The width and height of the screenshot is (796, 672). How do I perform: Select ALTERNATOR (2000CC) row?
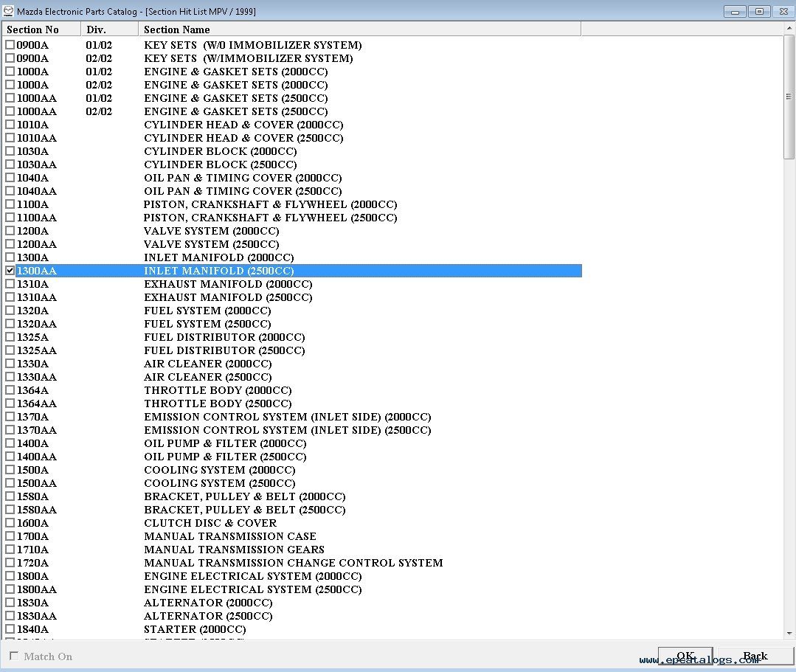[292, 603]
